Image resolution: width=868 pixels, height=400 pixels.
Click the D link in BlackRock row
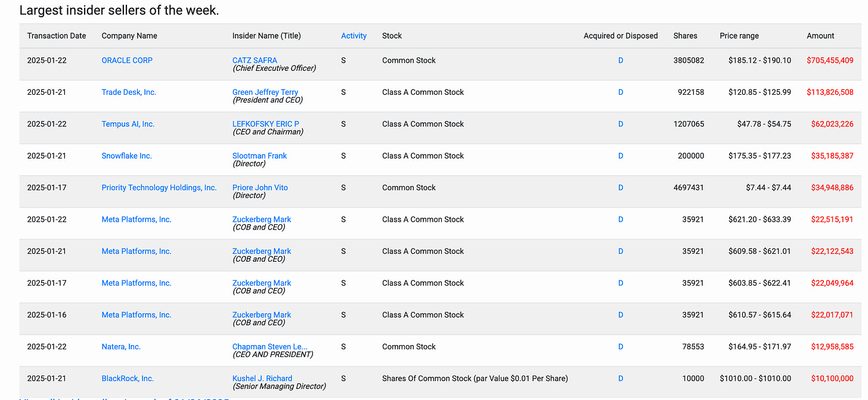[621, 379]
